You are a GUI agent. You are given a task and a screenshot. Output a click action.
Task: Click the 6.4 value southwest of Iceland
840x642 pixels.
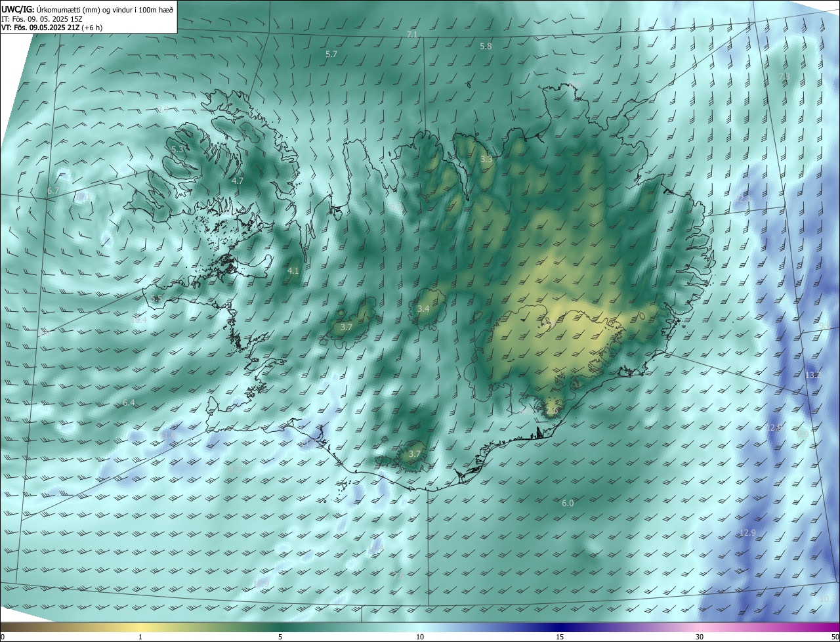click(x=129, y=402)
